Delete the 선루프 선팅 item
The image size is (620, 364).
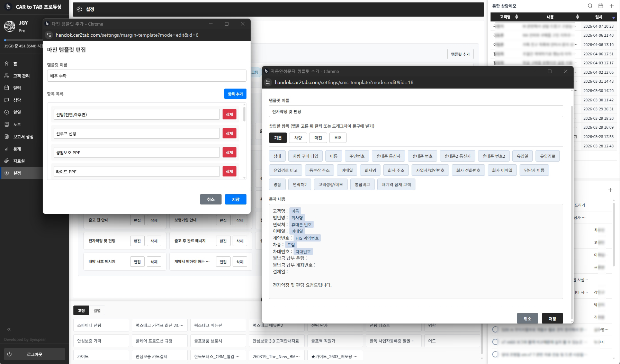click(229, 134)
